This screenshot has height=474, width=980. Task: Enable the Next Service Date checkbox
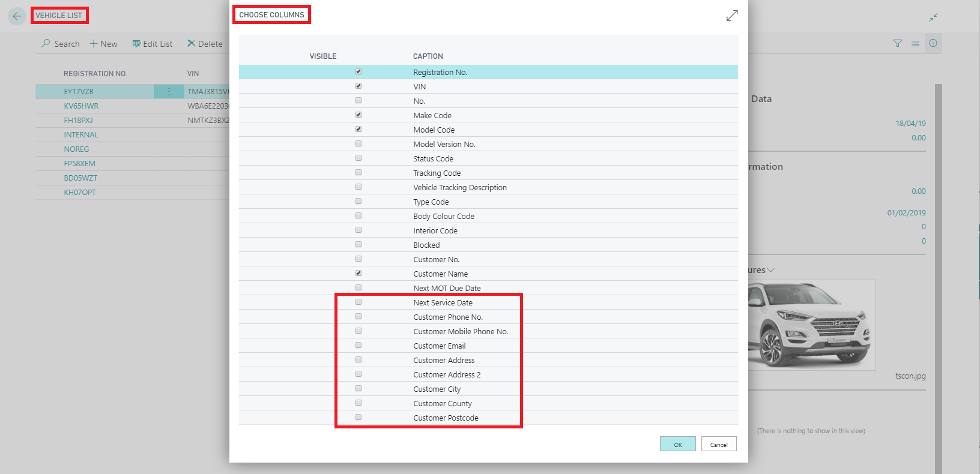[x=358, y=302]
